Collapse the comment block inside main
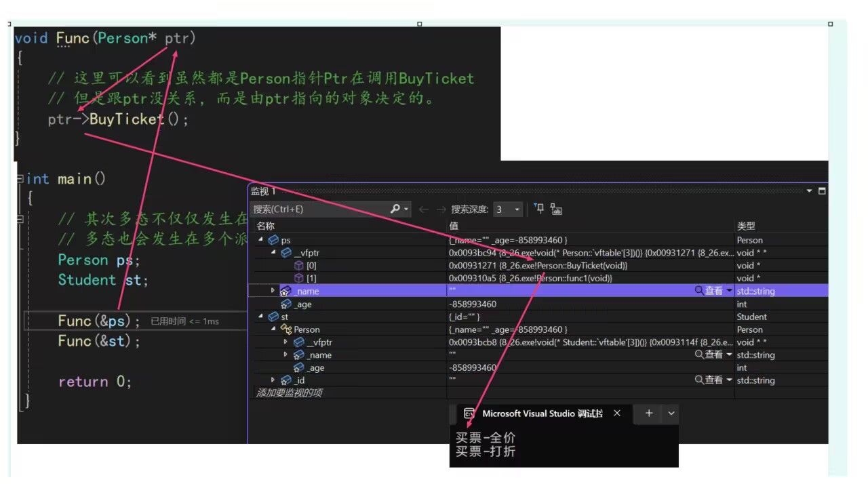This screenshot has height=484, width=868. 20,219
